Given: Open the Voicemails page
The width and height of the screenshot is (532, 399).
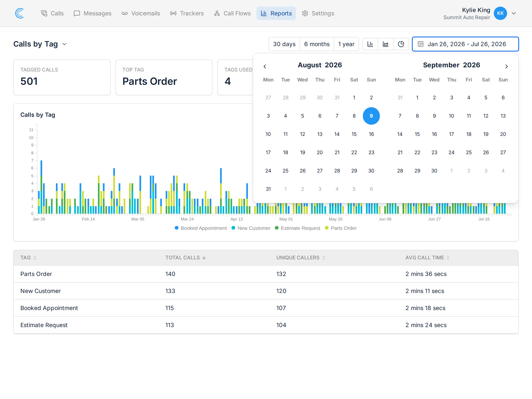Looking at the screenshot, I should [141, 13].
